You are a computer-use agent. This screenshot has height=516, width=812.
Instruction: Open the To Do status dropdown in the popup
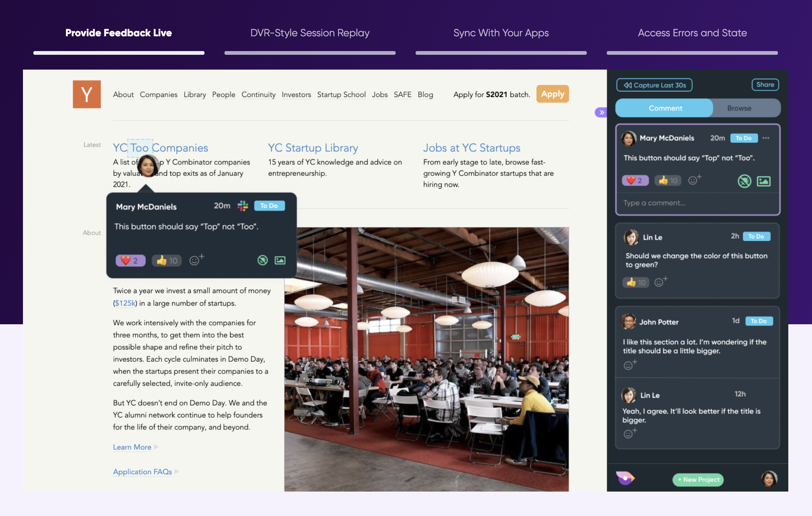click(269, 206)
